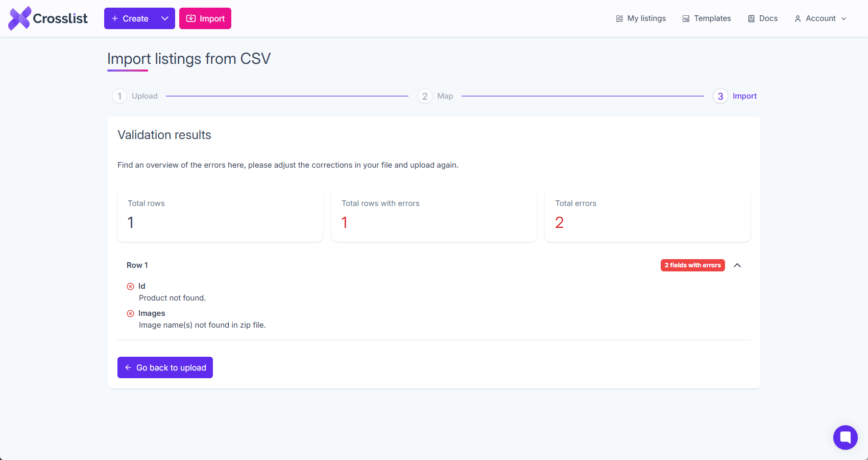
Task: Click the error icon next to Id field
Action: pyautogui.click(x=131, y=286)
